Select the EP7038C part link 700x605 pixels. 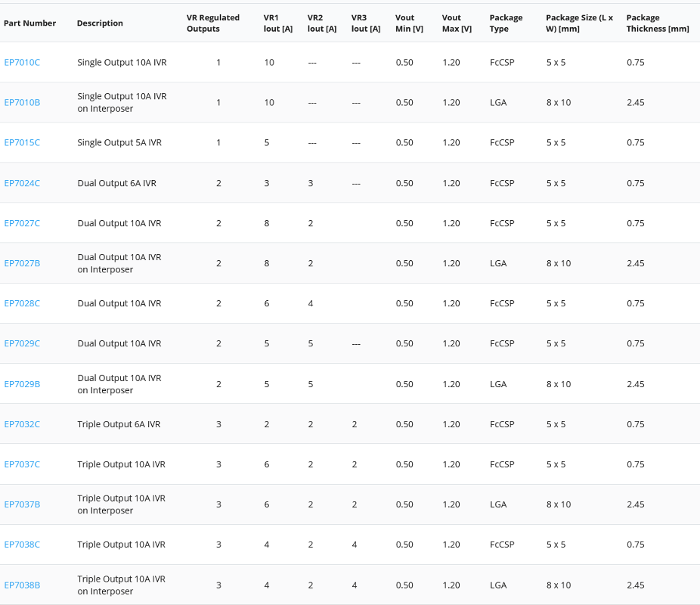click(x=22, y=544)
